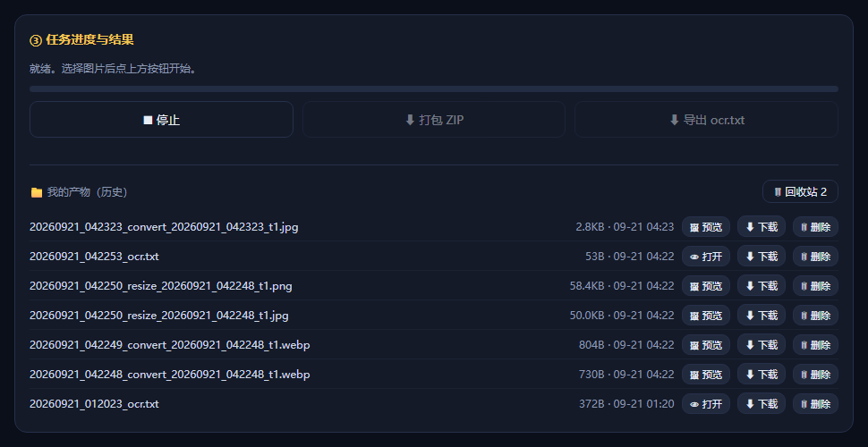Open the 20260921_012023_ocr.txt file
Screen dimensions: 868x447
(x=706, y=404)
